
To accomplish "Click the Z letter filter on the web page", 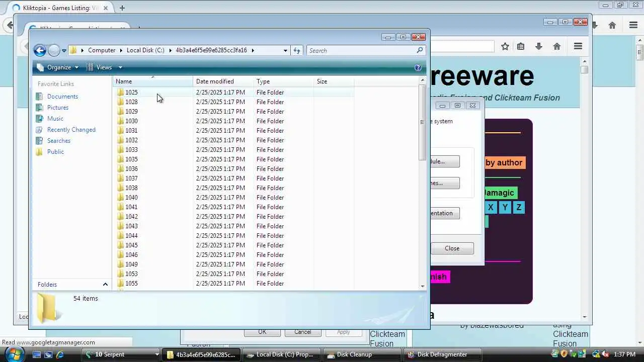I will click(519, 207).
